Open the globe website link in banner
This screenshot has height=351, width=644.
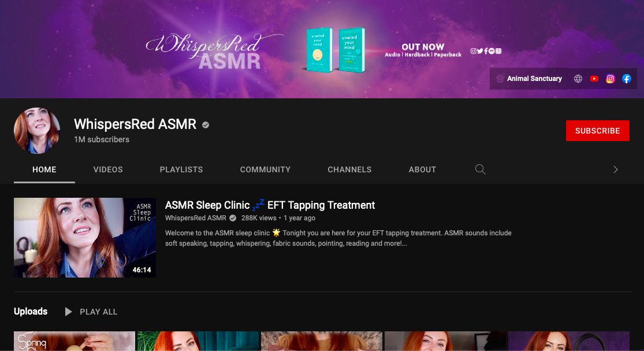578,79
